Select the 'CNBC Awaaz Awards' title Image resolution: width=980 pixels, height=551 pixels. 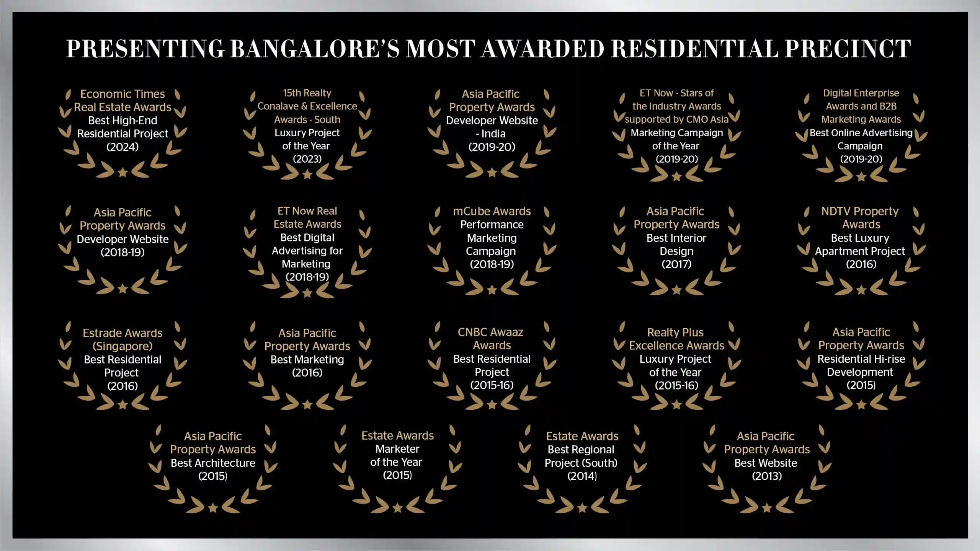point(492,339)
